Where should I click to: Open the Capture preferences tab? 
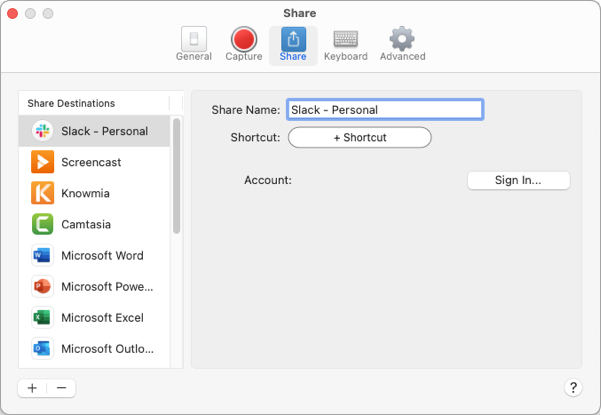(x=244, y=44)
